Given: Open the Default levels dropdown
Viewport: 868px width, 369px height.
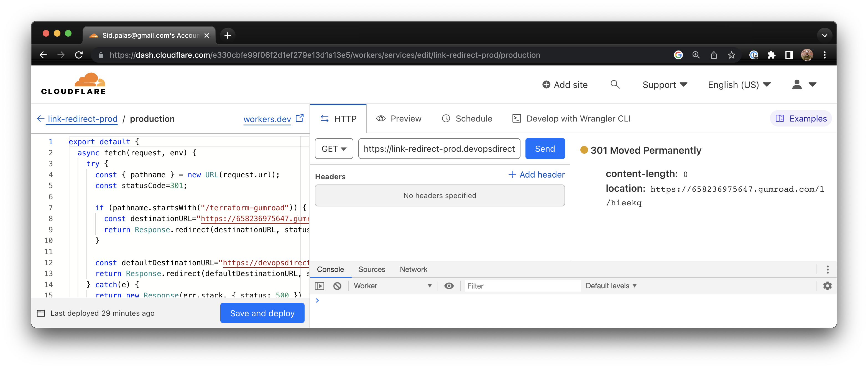Looking at the screenshot, I should tap(611, 286).
